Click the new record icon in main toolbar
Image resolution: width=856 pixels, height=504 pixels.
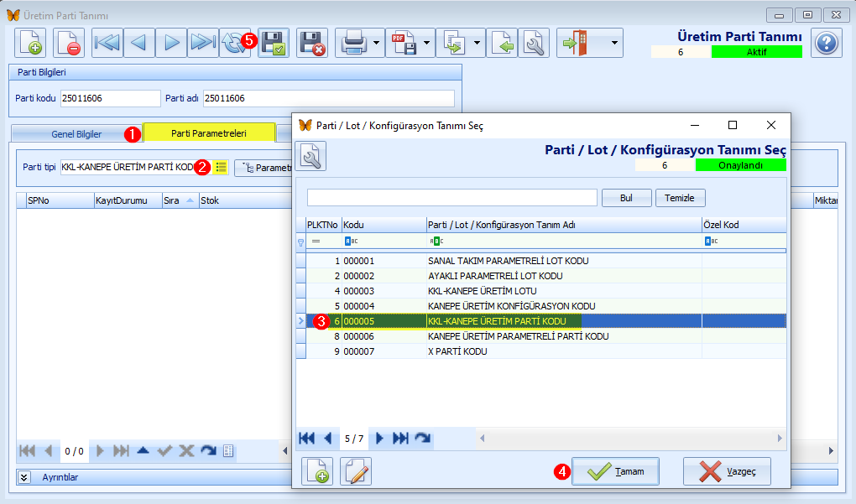tap(31, 43)
